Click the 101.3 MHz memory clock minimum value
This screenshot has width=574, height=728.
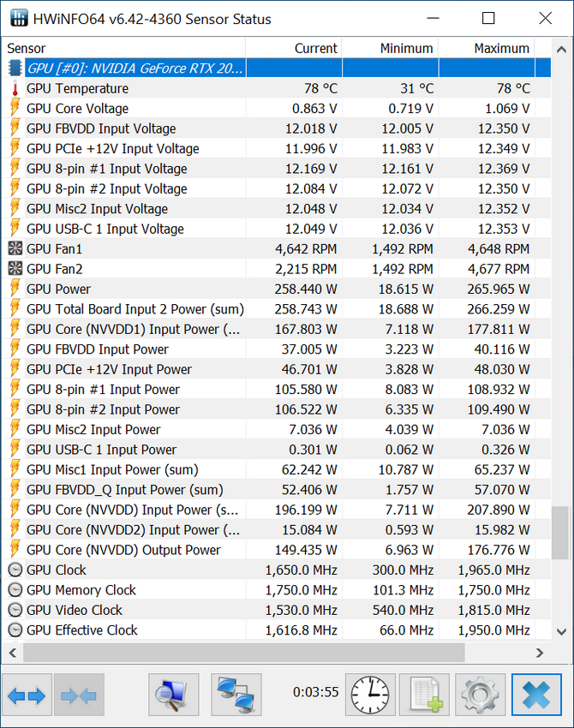(x=403, y=589)
